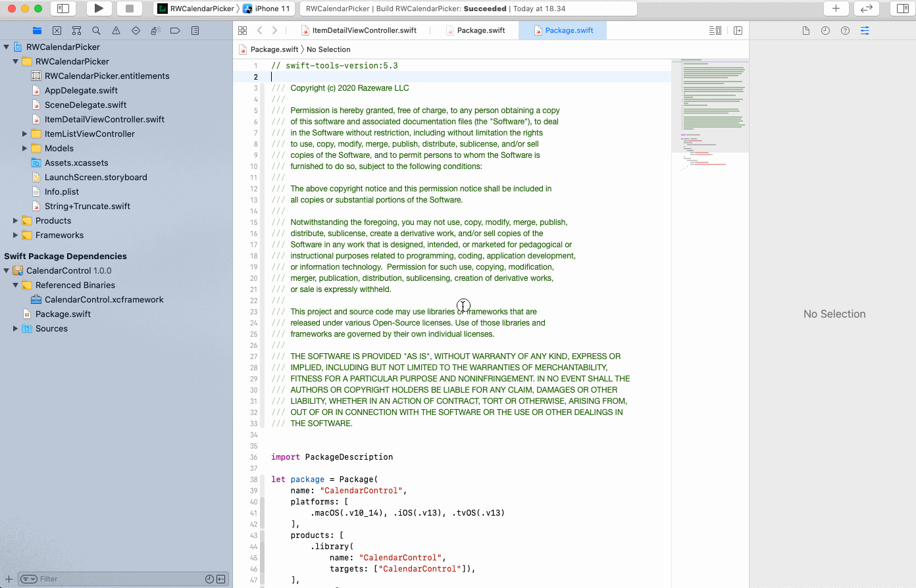Image resolution: width=916 pixels, height=588 pixels.
Task: Expand the ItemListViewController folder
Action: (24, 134)
